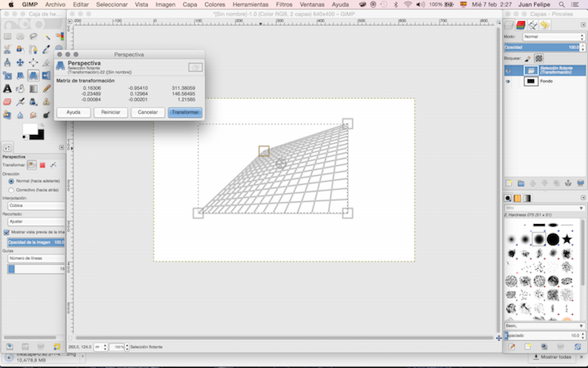Open the layer Modo dropdown

pyautogui.click(x=552, y=37)
